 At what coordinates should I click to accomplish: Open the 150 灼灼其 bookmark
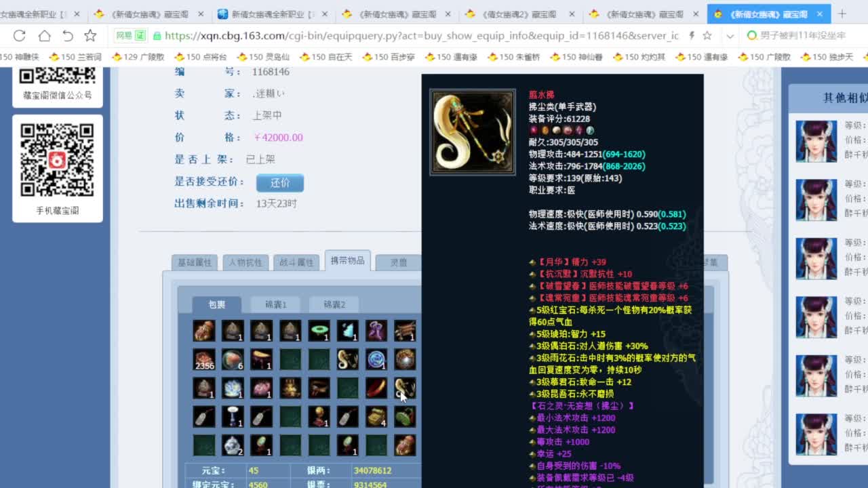coord(639,58)
